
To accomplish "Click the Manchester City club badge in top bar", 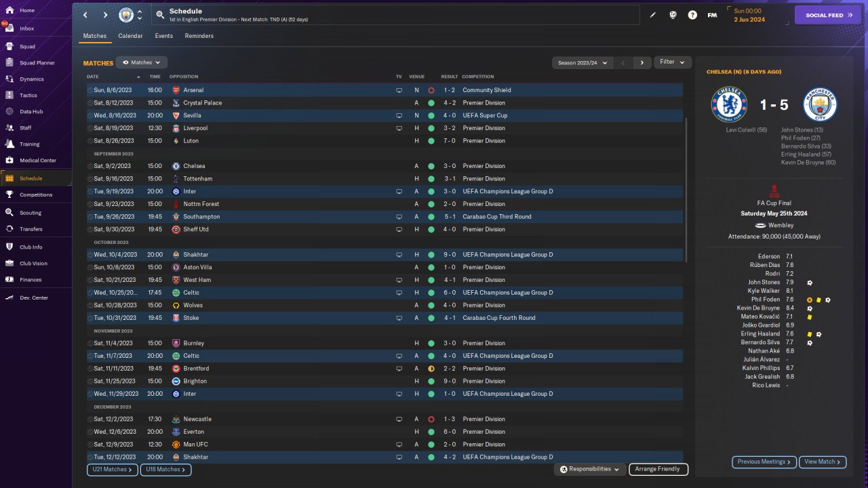I will (126, 15).
